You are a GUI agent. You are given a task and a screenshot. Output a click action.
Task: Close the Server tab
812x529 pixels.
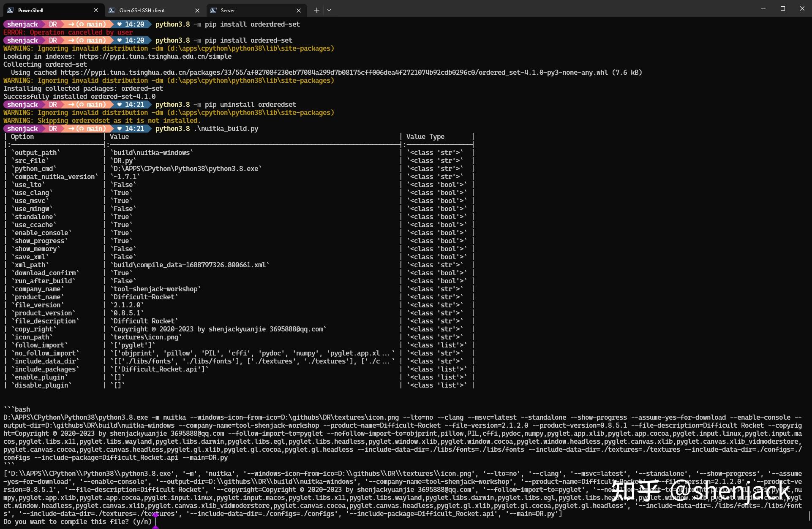[299, 10]
